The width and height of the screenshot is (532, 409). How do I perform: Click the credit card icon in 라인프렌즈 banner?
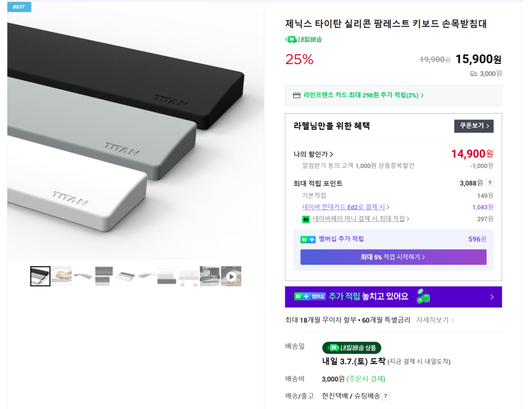(x=297, y=96)
